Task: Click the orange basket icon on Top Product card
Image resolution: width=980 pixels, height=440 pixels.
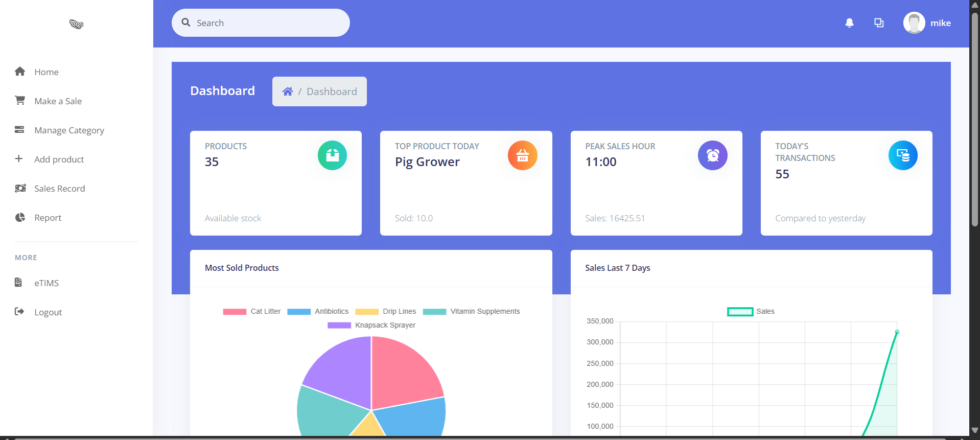Action: 522,155
